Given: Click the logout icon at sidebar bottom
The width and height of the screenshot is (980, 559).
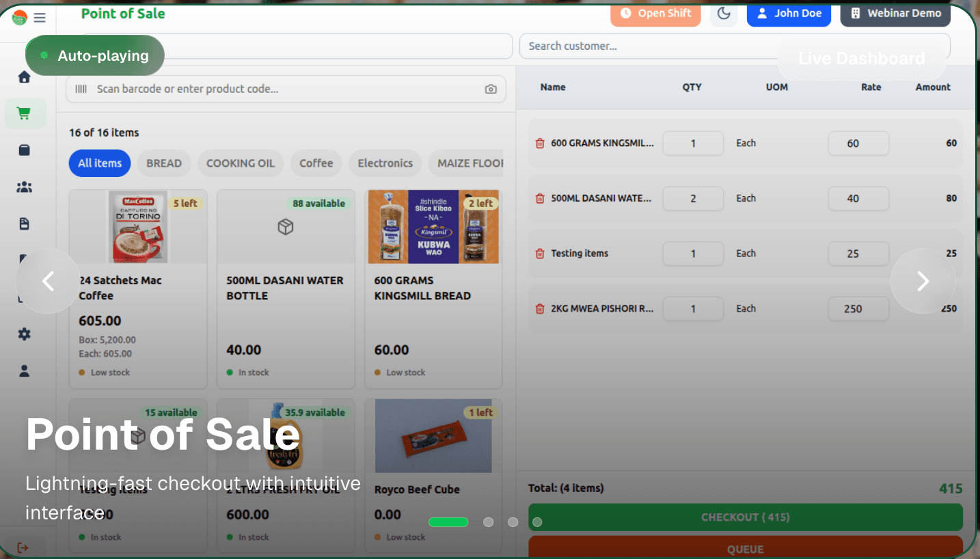Looking at the screenshot, I should tap(23, 547).
